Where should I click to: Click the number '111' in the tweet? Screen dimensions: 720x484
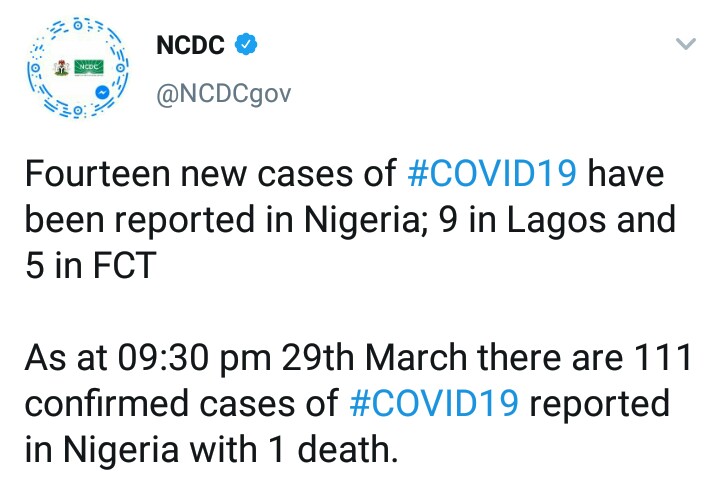point(662,358)
